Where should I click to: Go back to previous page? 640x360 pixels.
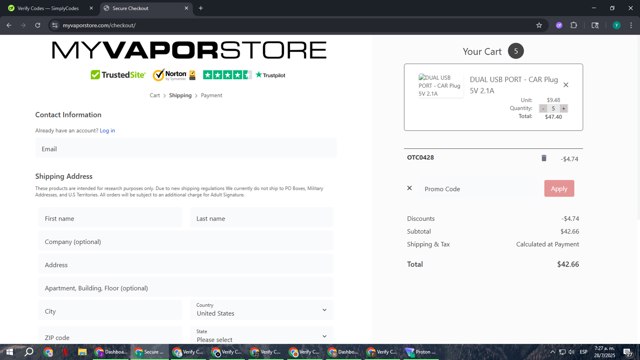tap(9, 25)
